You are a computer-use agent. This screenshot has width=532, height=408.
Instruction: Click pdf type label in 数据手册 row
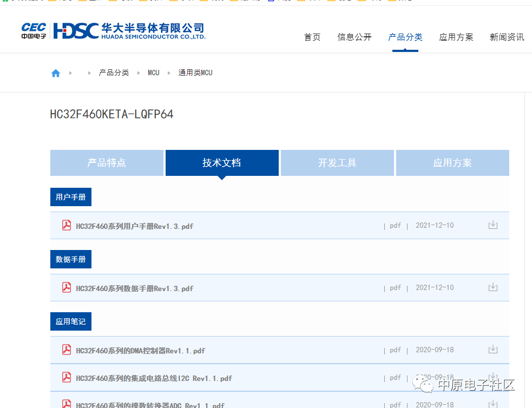tap(395, 288)
